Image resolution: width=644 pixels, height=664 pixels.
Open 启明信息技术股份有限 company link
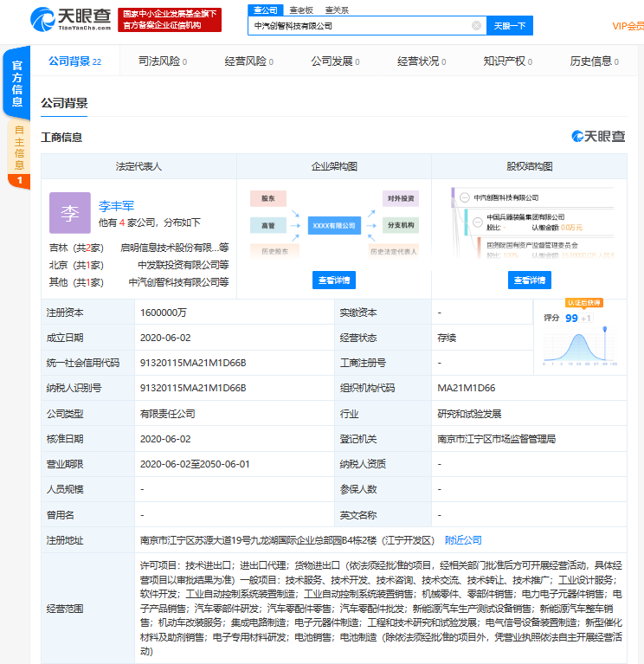point(175,248)
